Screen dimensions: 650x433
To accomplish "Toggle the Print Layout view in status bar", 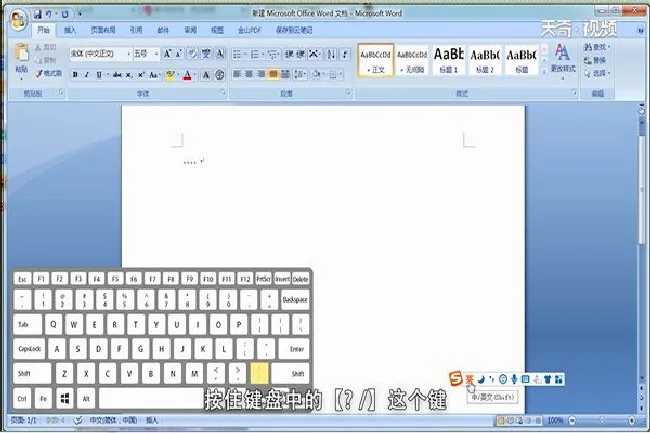I will click(501, 421).
